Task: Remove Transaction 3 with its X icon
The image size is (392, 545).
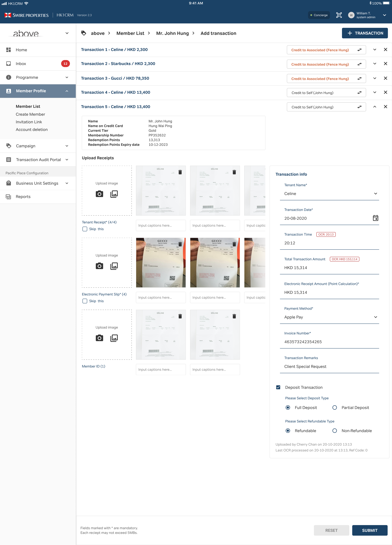Action: pyautogui.click(x=386, y=78)
